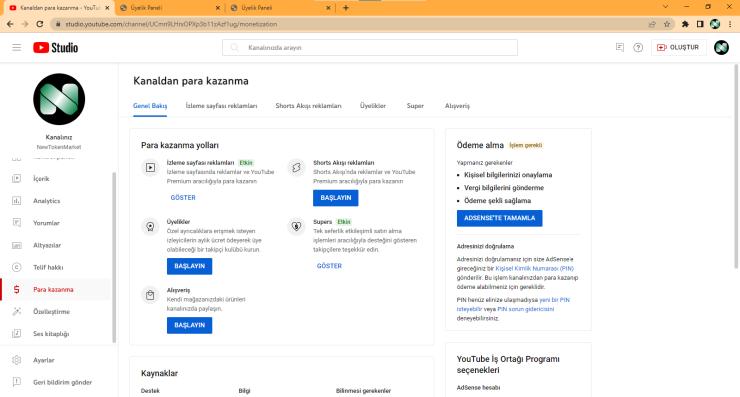Image resolution: width=740 pixels, height=397 pixels.
Task: Open the browser extensions puzzle icon
Action: pos(685,24)
